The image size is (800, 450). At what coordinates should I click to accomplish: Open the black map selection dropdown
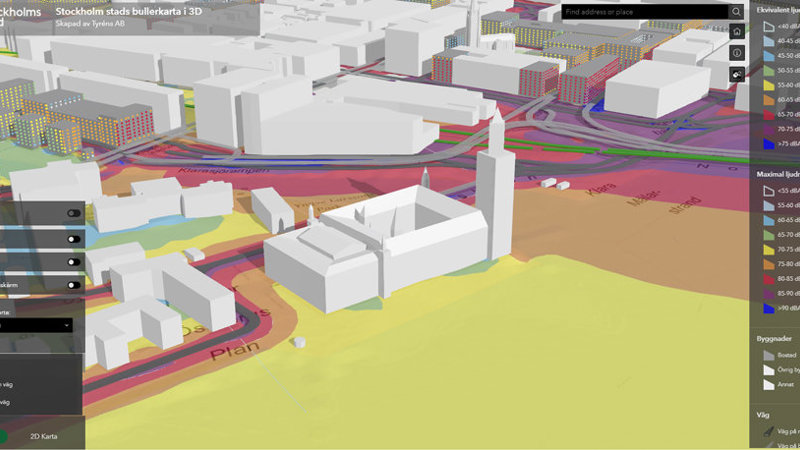tap(36, 325)
